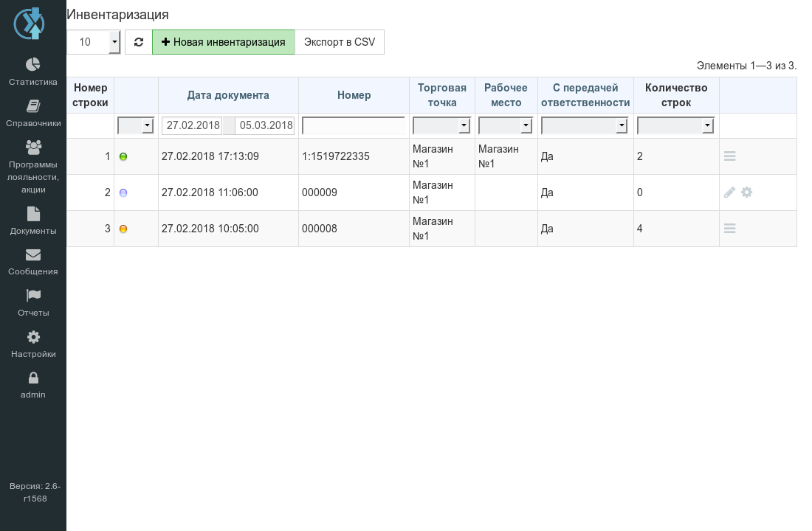Click document number 000009
Image resolution: width=812 pixels, height=531 pixels.
[320, 192]
